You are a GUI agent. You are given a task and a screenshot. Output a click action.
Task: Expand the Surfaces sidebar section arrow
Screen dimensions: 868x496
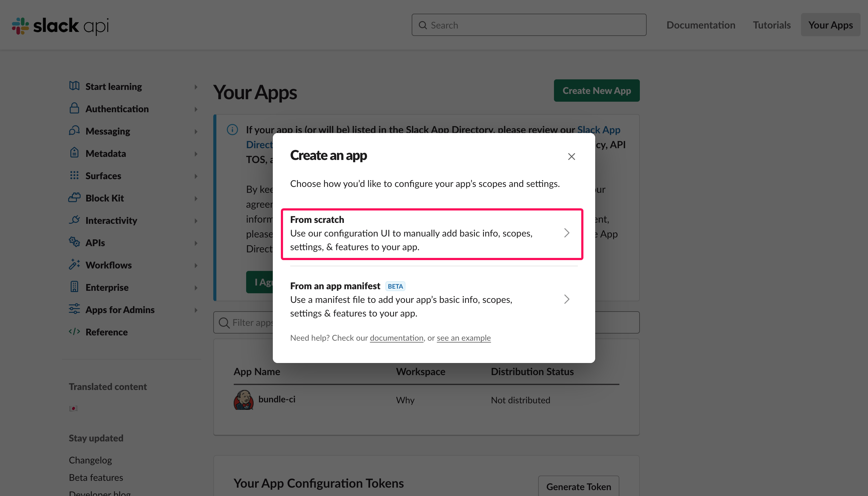pyautogui.click(x=196, y=176)
